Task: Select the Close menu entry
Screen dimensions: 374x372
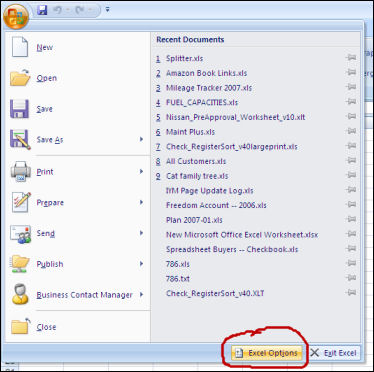Action: point(46,327)
